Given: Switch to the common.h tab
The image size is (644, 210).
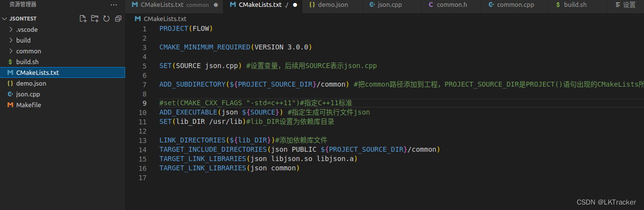Looking at the screenshot, I should tap(451, 5).
